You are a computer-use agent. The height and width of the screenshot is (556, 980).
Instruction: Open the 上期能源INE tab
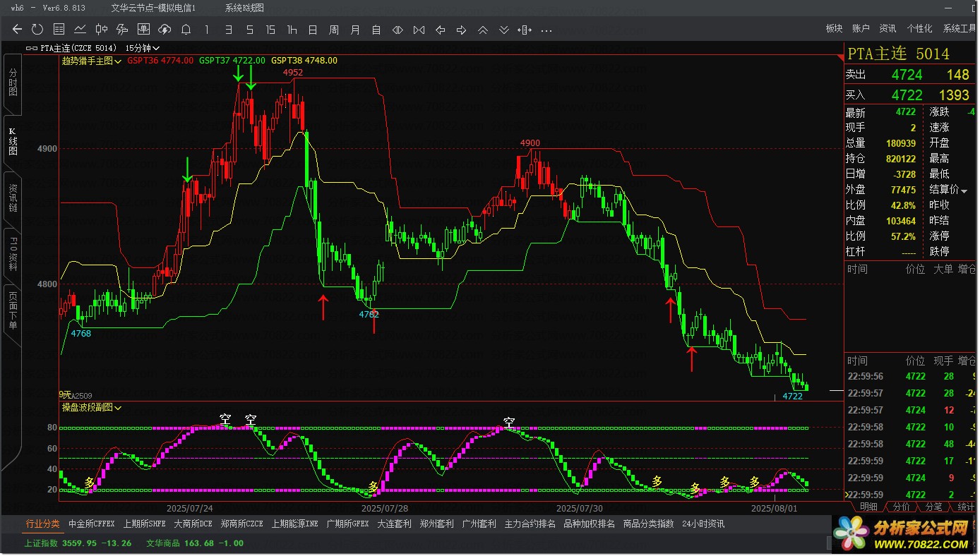click(294, 524)
